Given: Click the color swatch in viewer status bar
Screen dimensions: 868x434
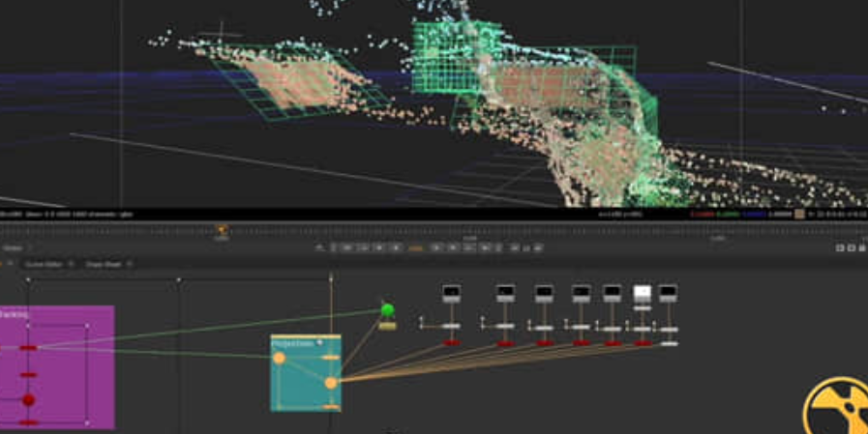Looking at the screenshot, I should 799,214.
